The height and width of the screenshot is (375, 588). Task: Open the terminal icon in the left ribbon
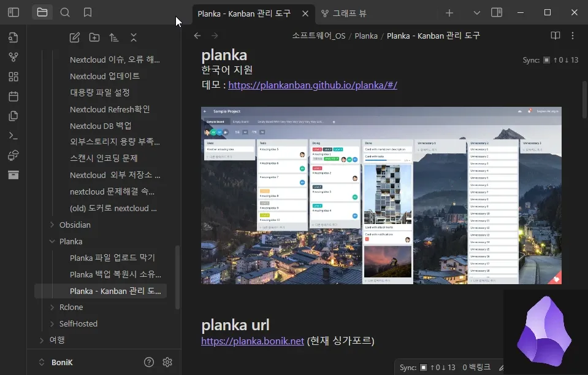13,135
